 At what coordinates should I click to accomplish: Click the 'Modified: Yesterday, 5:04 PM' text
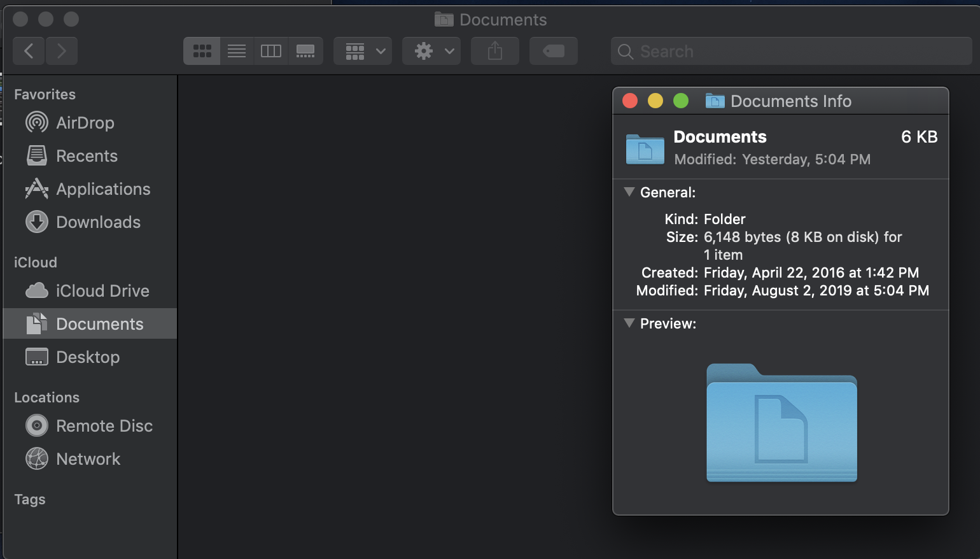click(773, 159)
